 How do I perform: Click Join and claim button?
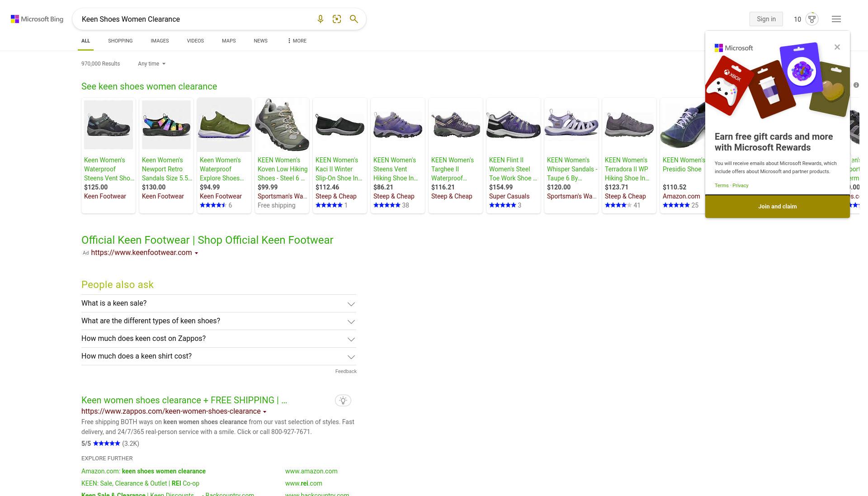777,207
